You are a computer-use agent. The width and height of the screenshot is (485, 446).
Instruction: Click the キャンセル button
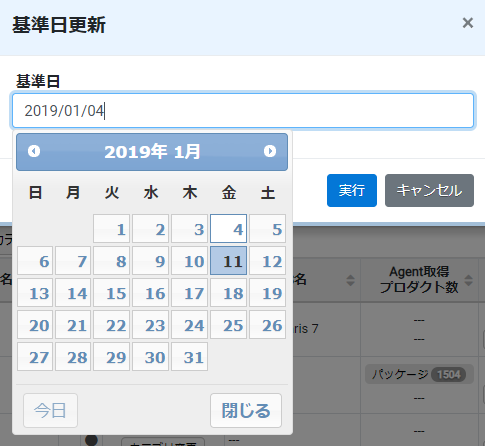tap(429, 190)
